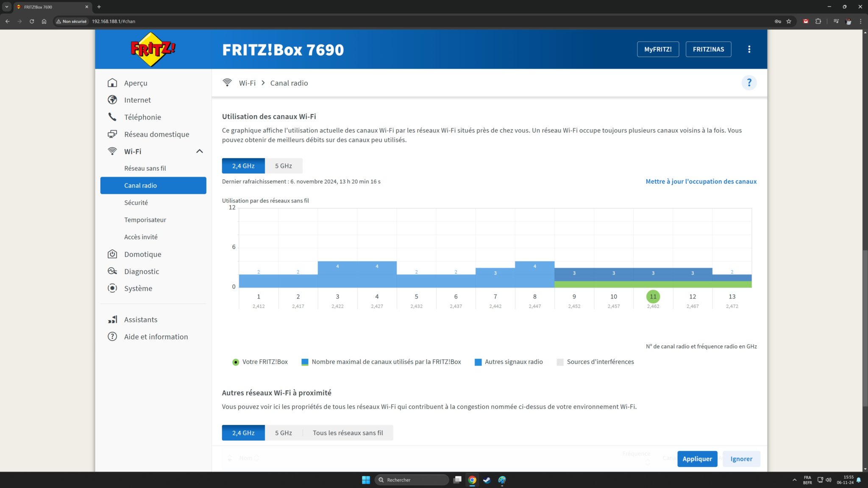868x488 pixels.
Task: Open the clock and date panel
Action: coord(845,480)
